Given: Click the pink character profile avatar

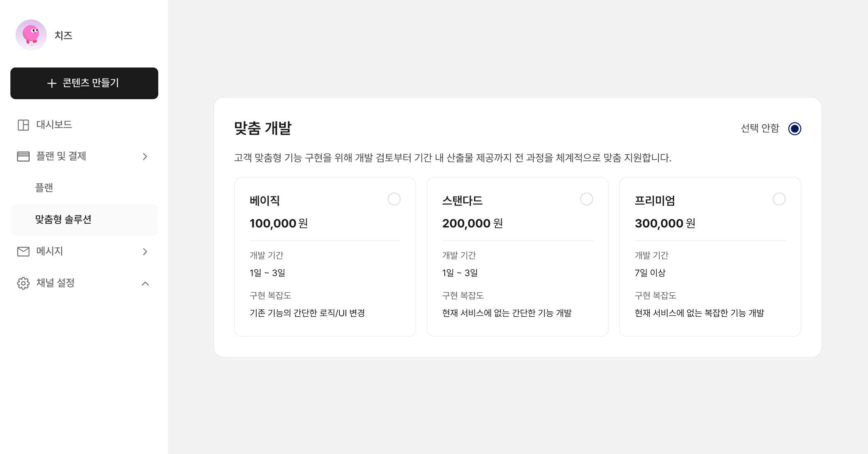Looking at the screenshot, I should (x=31, y=35).
